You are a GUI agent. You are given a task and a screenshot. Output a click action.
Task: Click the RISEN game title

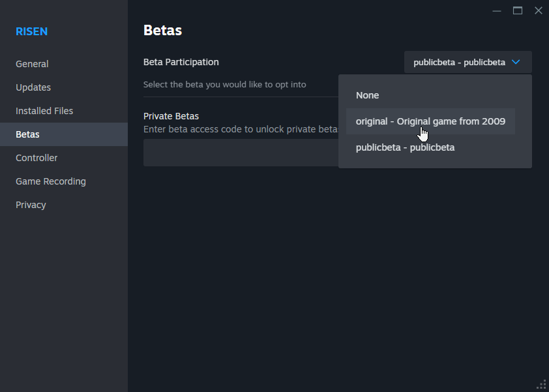[31, 31]
